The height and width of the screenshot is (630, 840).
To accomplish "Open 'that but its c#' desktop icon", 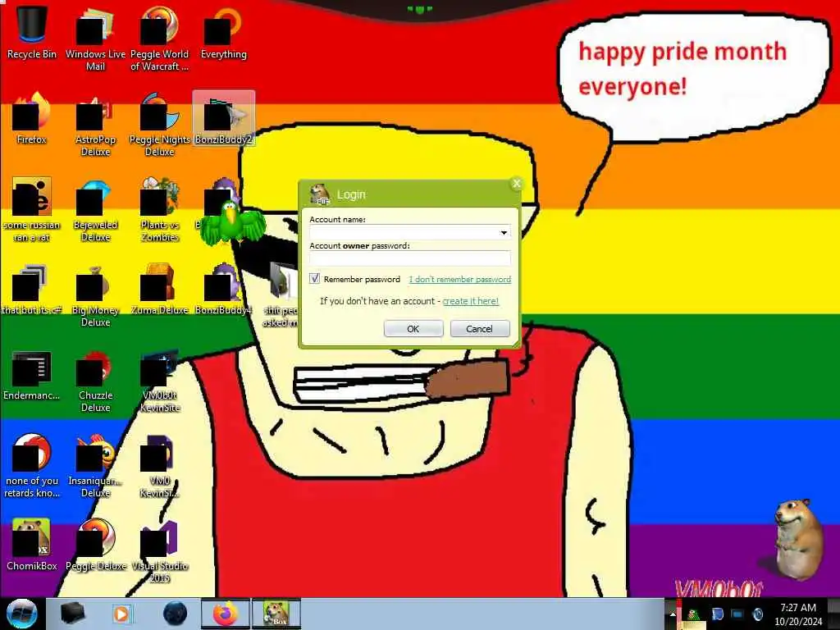I will coord(31,290).
